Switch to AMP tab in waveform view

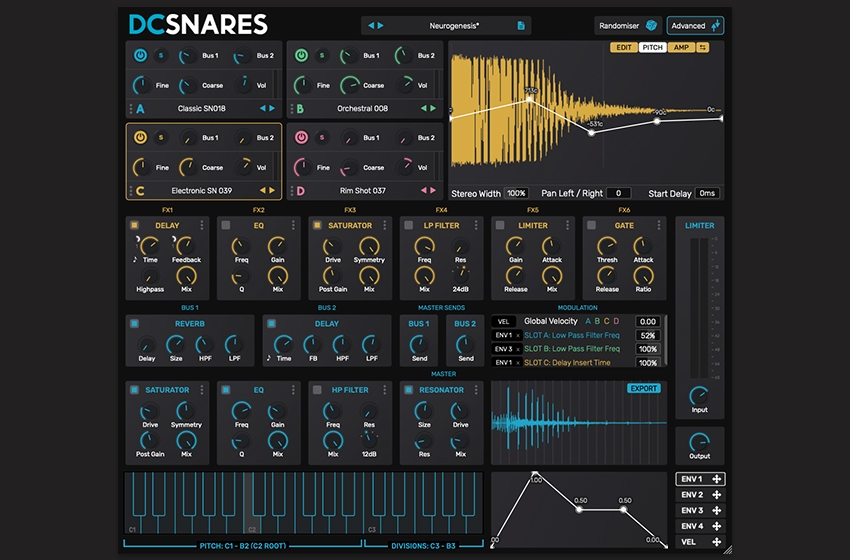pos(681,48)
